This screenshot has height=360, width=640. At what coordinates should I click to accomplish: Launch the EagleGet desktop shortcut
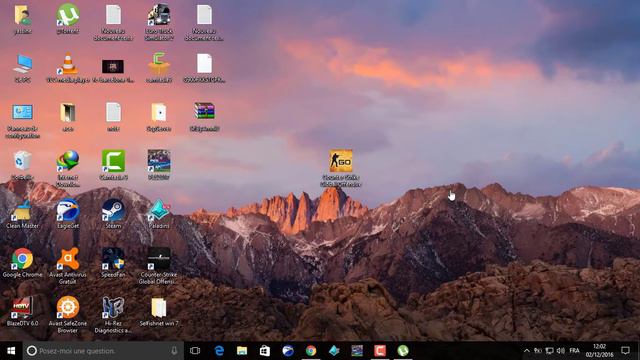point(68,210)
